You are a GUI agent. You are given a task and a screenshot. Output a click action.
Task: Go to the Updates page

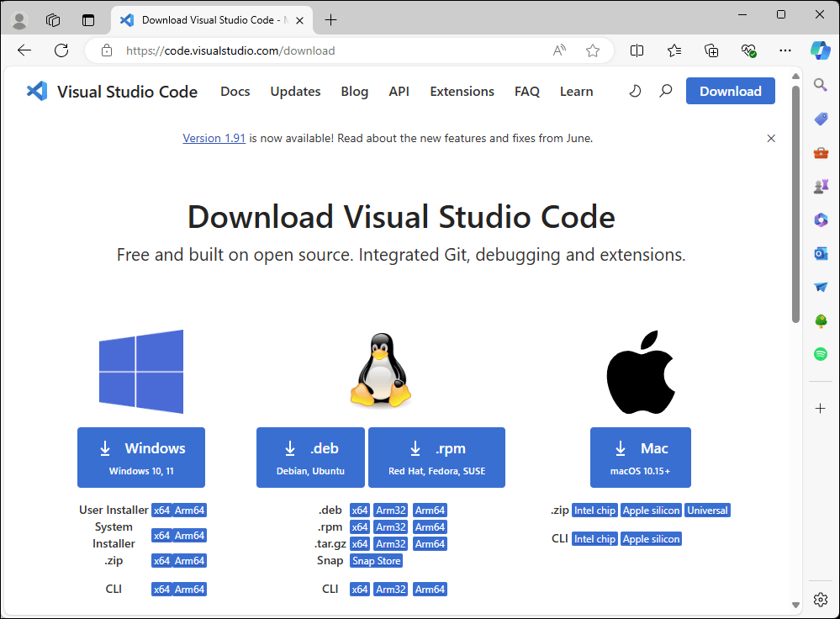(x=295, y=92)
